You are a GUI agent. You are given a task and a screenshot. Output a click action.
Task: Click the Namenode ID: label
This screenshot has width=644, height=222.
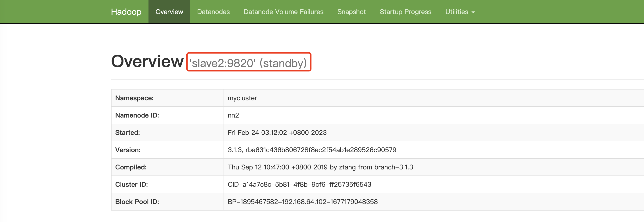tap(137, 115)
